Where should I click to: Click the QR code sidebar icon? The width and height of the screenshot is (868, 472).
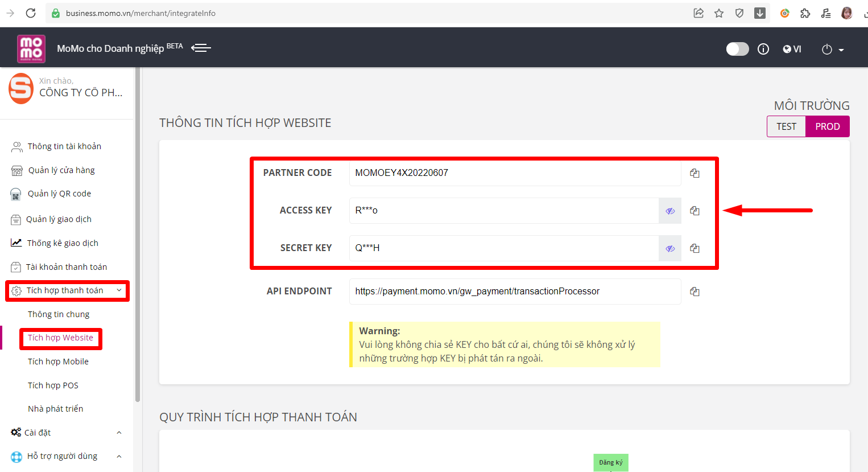(x=16, y=195)
